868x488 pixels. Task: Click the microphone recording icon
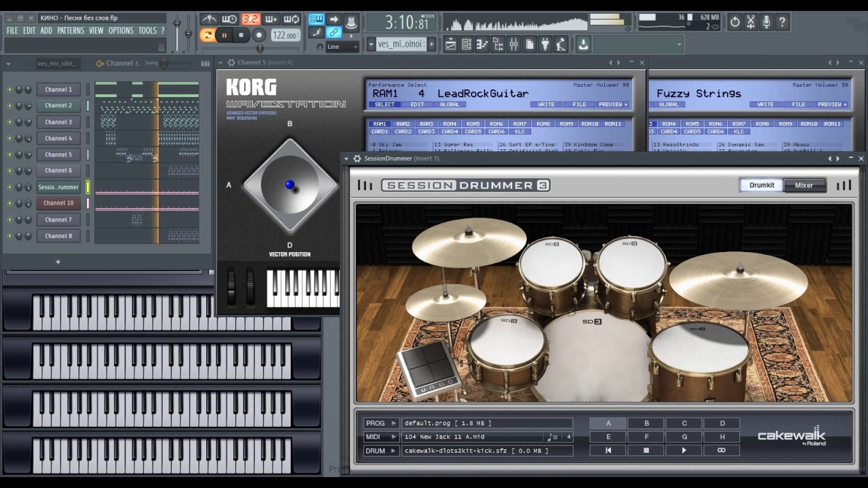[766, 22]
